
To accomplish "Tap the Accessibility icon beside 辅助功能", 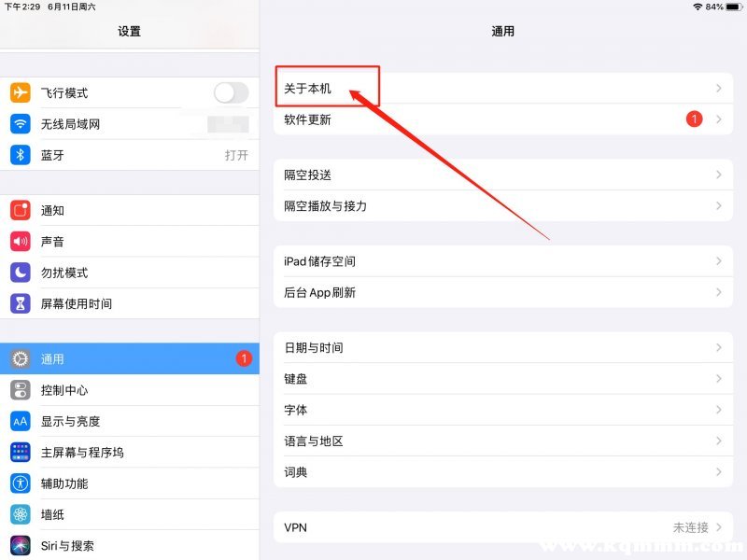I will (x=20, y=483).
